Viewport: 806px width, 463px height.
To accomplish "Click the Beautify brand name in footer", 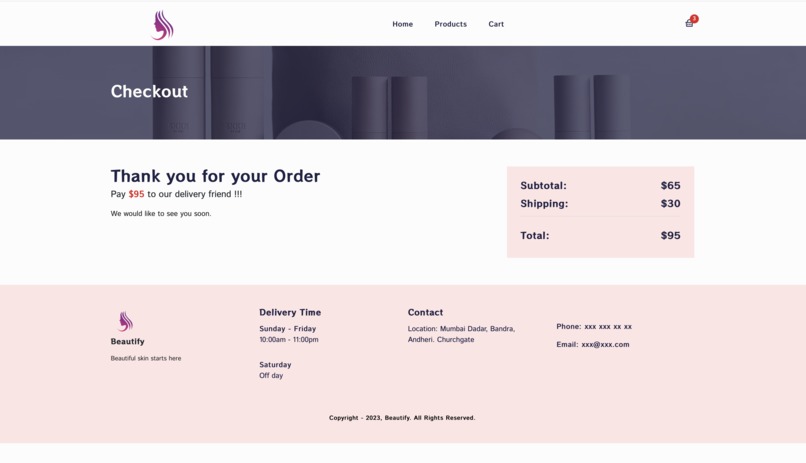I will pos(127,342).
